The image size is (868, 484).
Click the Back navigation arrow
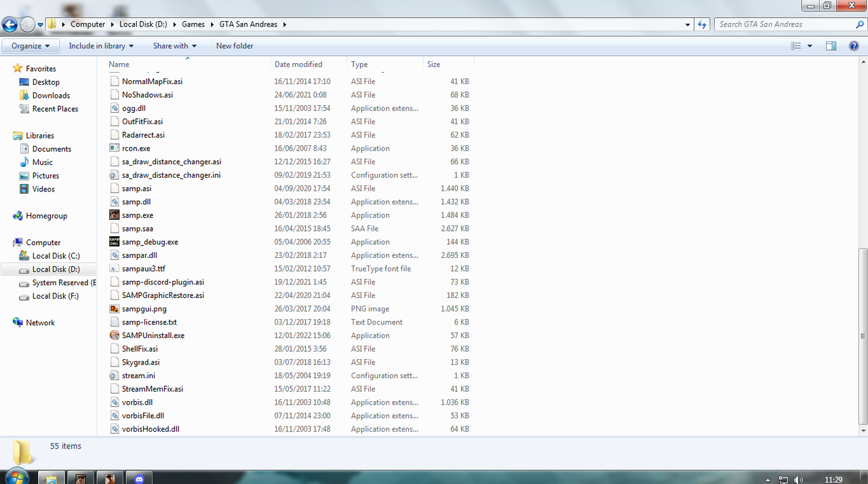9,24
